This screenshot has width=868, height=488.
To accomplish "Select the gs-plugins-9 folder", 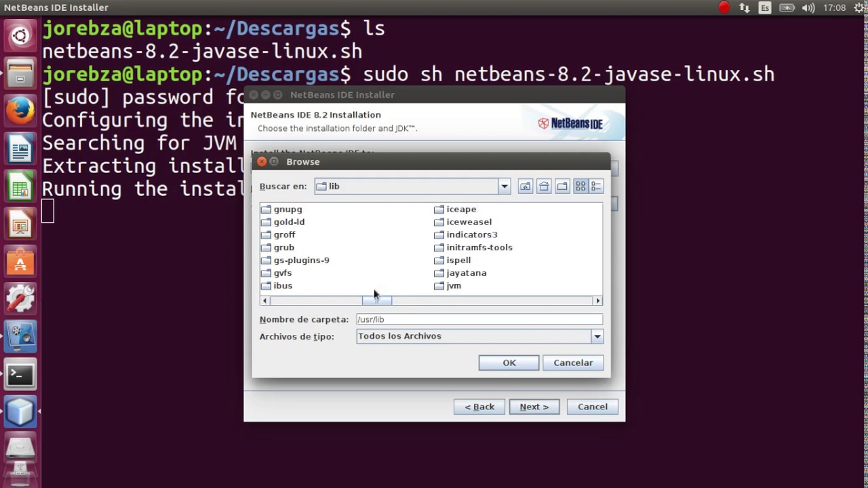I will coord(295,260).
